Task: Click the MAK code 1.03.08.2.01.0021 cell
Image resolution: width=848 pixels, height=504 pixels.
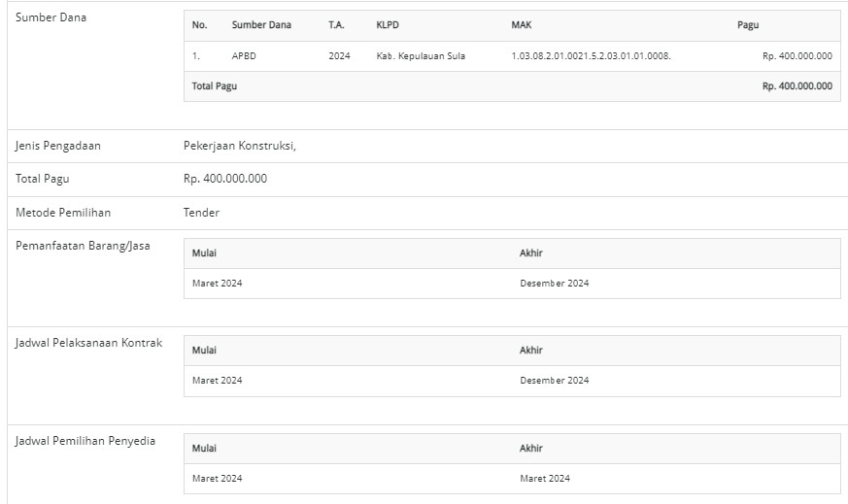Action: pos(591,56)
